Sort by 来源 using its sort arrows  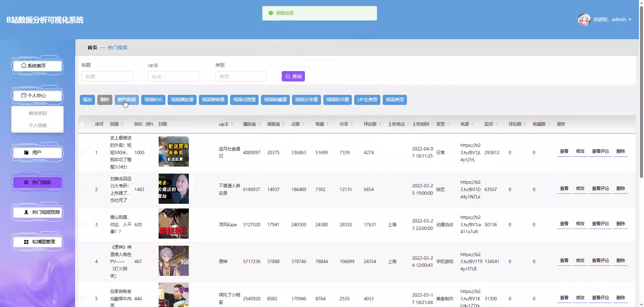[x=472, y=124]
